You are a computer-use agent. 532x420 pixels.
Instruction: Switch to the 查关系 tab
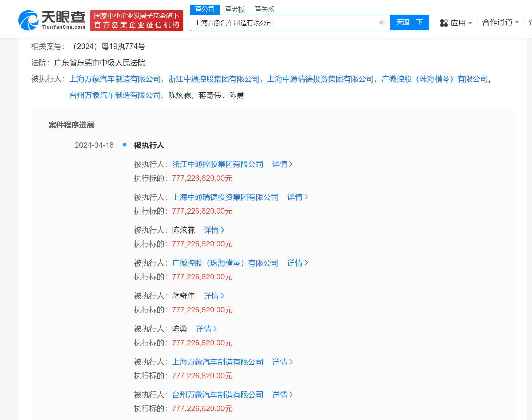264,10
